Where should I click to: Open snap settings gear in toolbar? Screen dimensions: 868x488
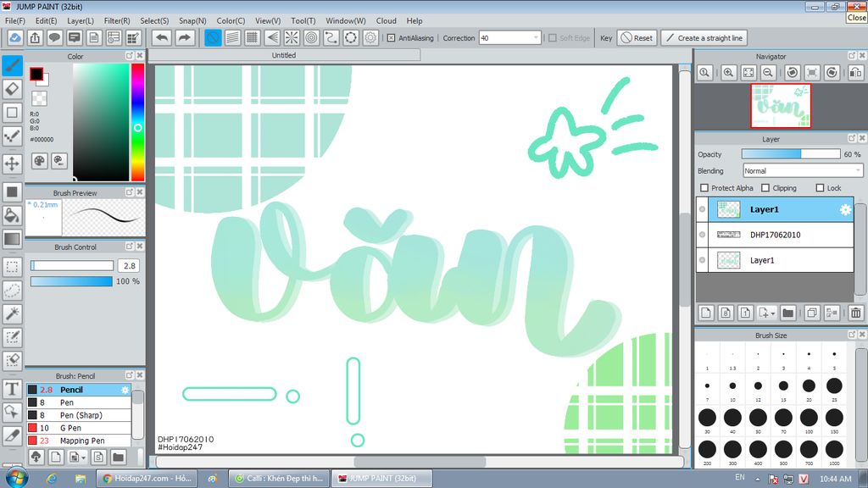370,37
